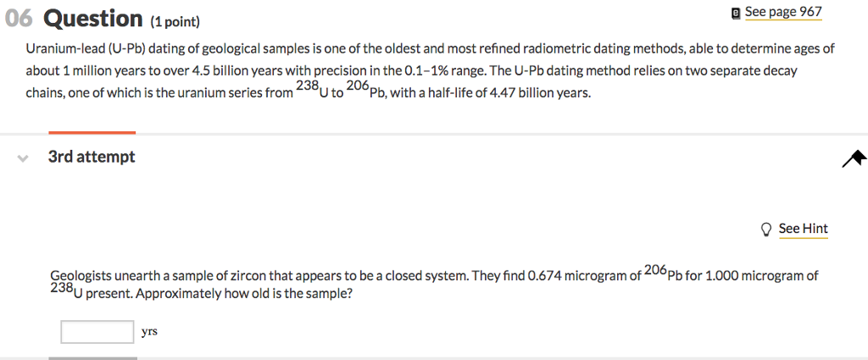Click the gray bar below the answer field
Image resolution: width=868 pixels, height=360 pixels.
[x=93, y=358]
